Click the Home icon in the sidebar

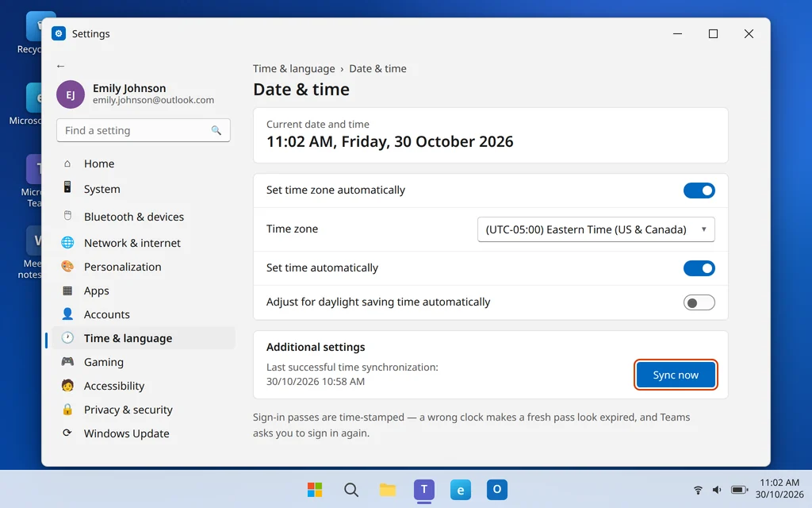click(x=67, y=164)
